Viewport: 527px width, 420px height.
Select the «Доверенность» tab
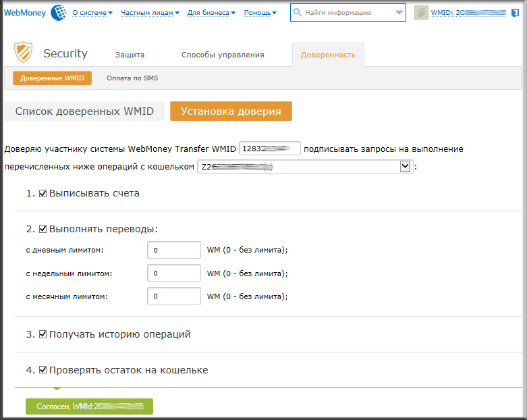(x=328, y=55)
